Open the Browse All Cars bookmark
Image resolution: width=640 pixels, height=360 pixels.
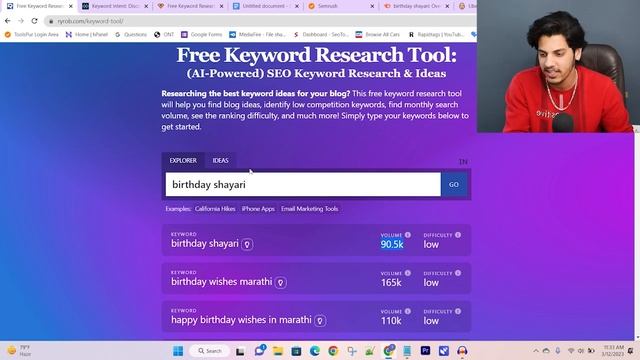click(378, 35)
